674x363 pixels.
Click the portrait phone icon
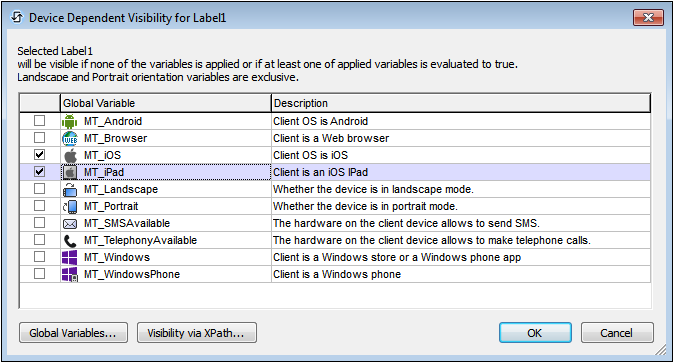coord(70,206)
